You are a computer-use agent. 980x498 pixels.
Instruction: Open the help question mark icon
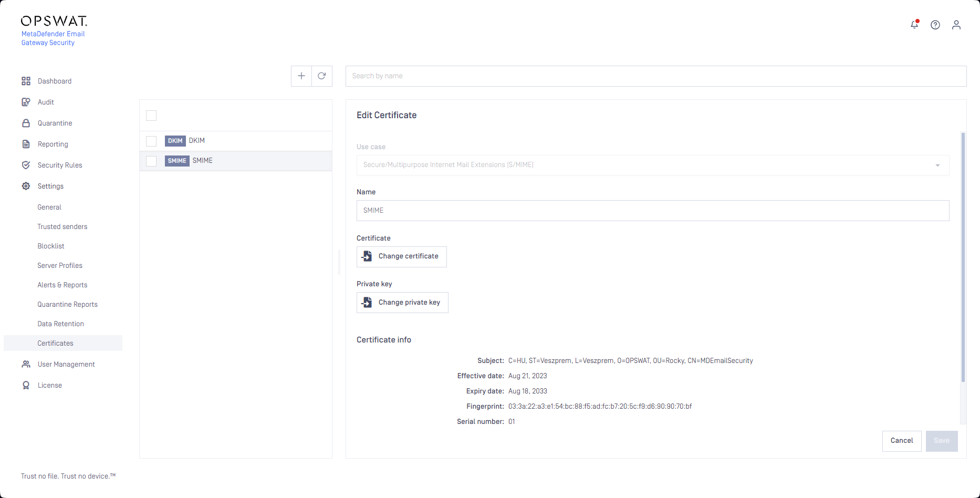pos(935,25)
